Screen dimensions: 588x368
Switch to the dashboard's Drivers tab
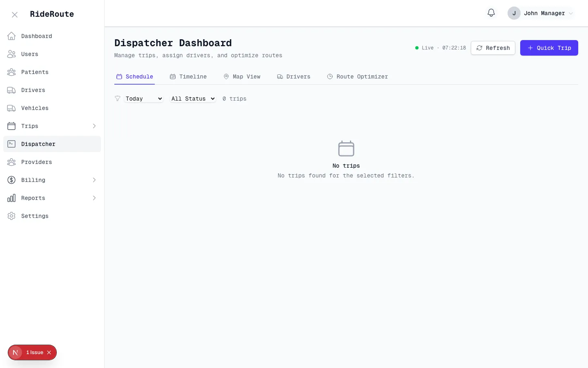294,76
